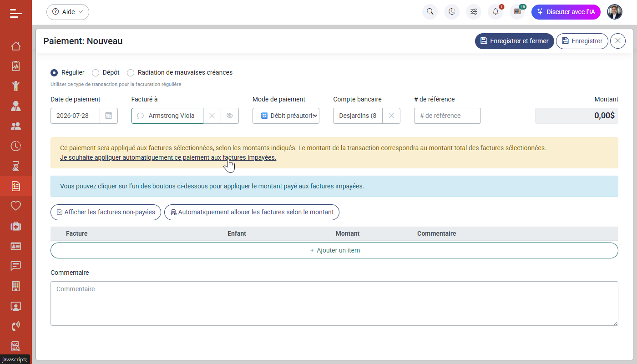Open the clipboard activity sidebar icon
Image resolution: width=637 pixels, height=364 pixels.
(x=16, y=66)
